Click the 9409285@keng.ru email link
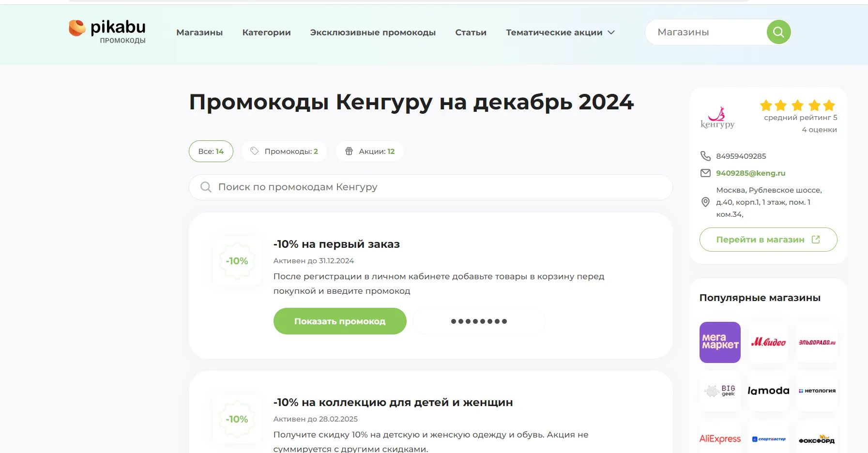Screen dimensions: 868x453 pyautogui.click(x=750, y=173)
